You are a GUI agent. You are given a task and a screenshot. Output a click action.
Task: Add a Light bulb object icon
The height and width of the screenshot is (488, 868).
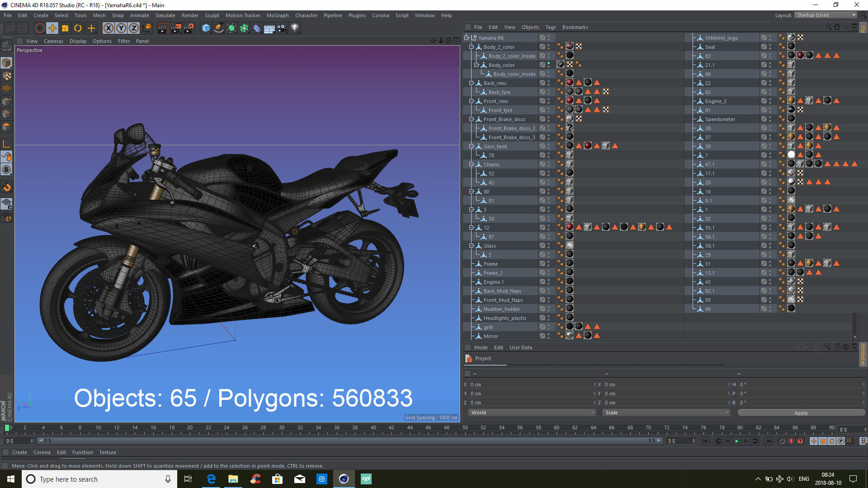tap(295, 28)
